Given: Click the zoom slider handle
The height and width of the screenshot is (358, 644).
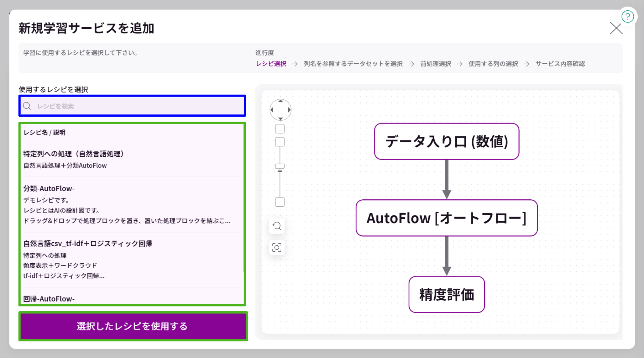Looking at the screenshot, I should click(x=279, y=166).
